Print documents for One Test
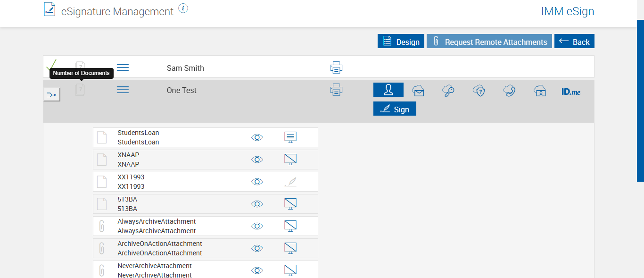Image resolution: width=644 pixels, height=278 pixels. click(x=336, y=90)
